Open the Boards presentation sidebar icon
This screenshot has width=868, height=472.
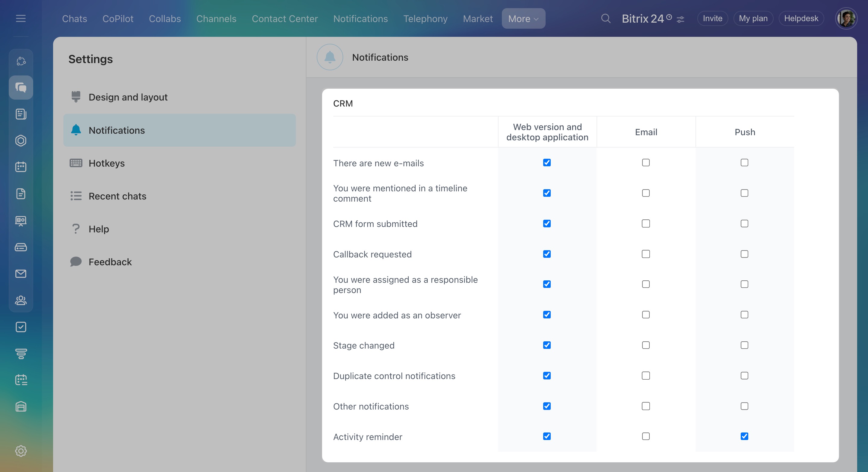coord(21,221)
